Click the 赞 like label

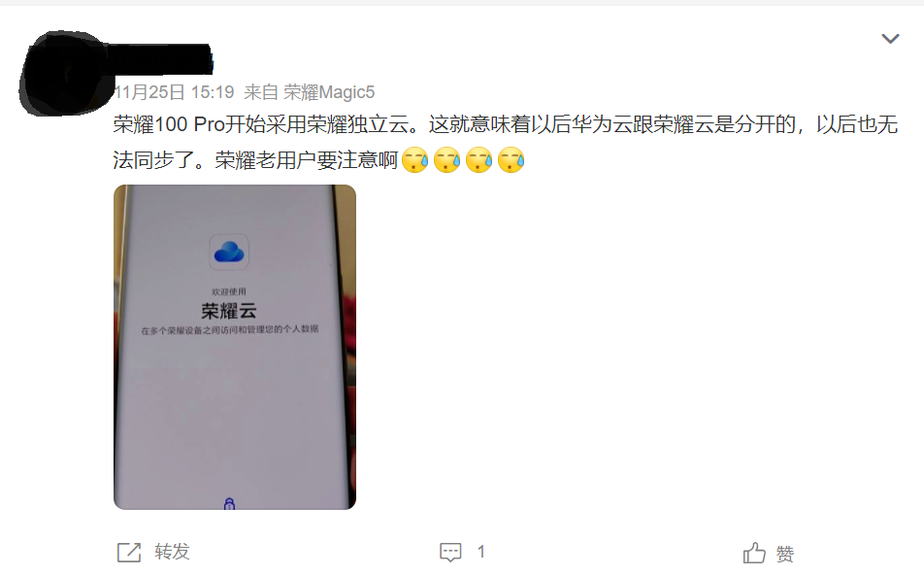click(785, 554)
